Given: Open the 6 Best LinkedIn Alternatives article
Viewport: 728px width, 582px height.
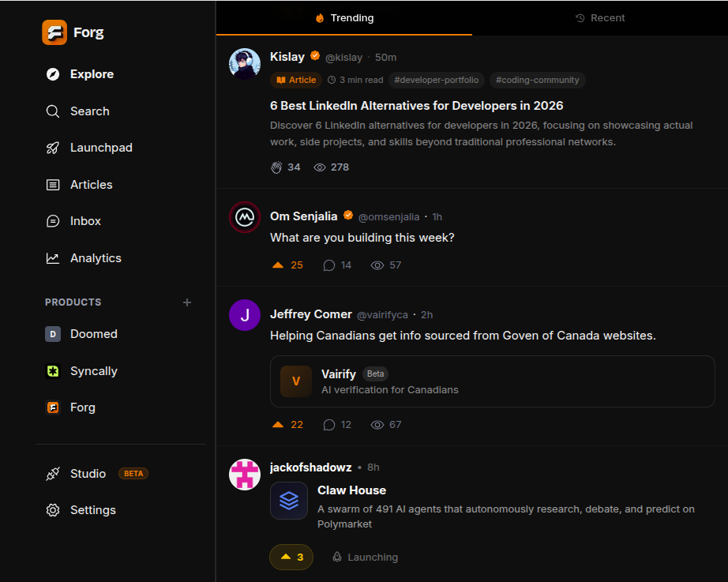Looking at the screenshot, I should coord(417,105).
